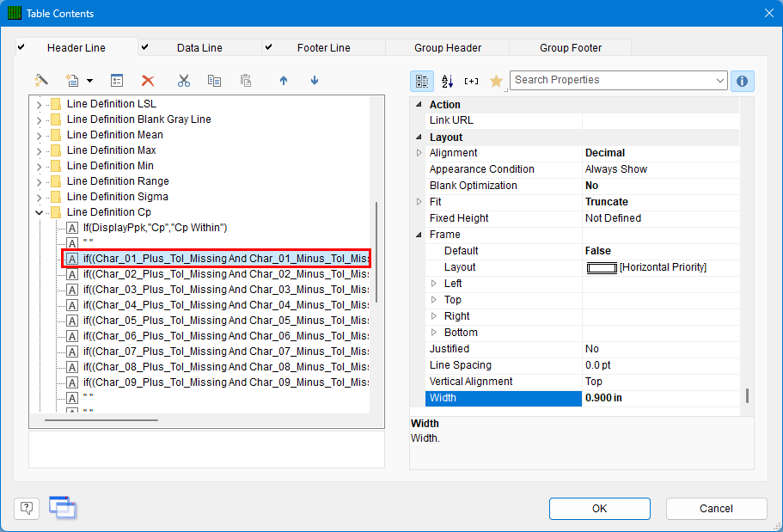Viewport: 783px width, 532px height.
Task: Switch to the Footer Line tab
Action: 323,48
